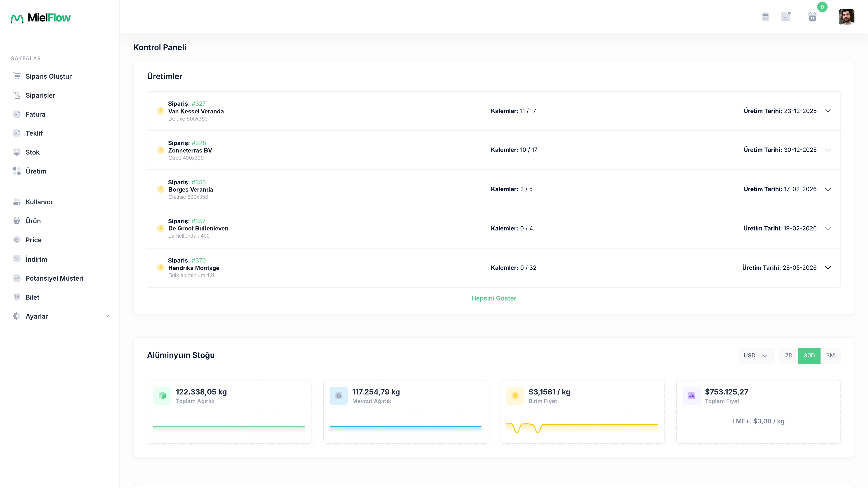Click the clock status icon of order #328

click(x=161, y=150)
